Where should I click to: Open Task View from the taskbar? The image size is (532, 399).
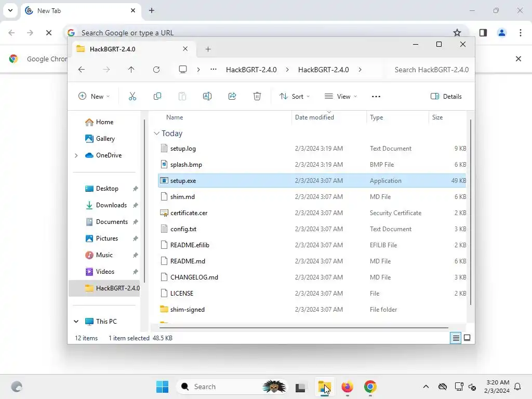pos(300,387)
